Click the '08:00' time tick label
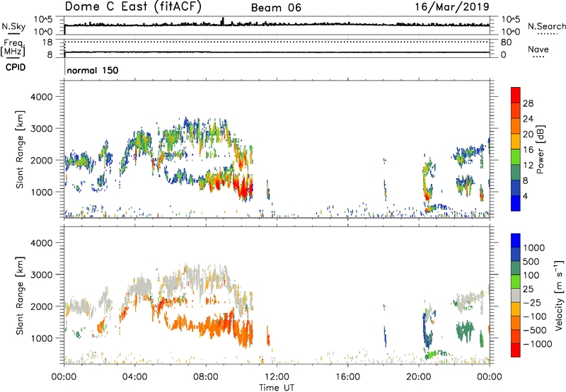The height and width of the screenshot is (392, 566). (x=206, y=377)
